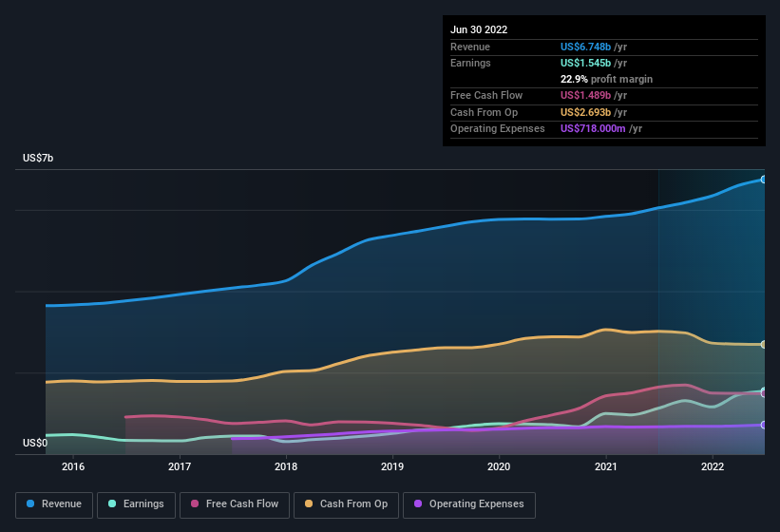Screen dimensions: 780x532
Task: Select Revenue endpoint marker on blue line
Action: tap(764, 180)
